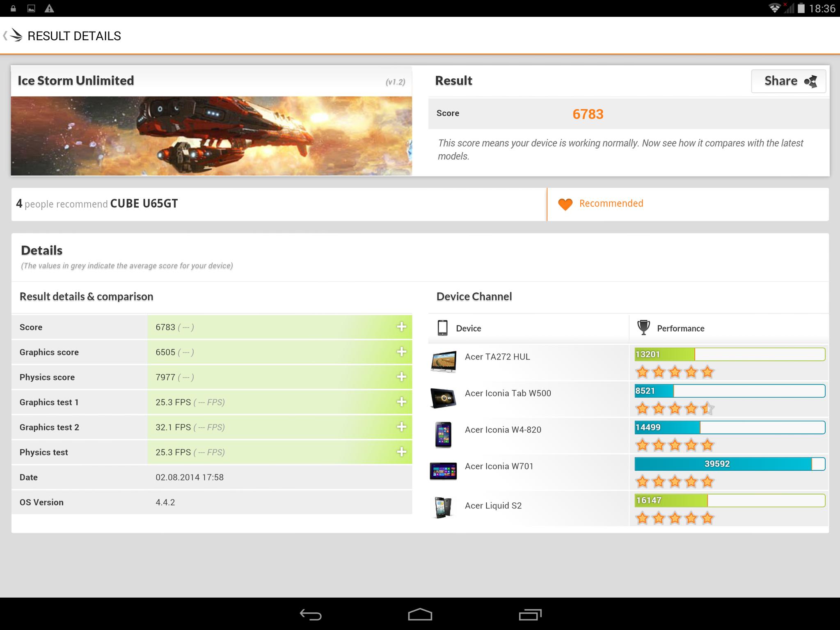Screen dimensions: 840x630
Task: Tap the 3DMark back arrow logo
Action: (13, 36)
